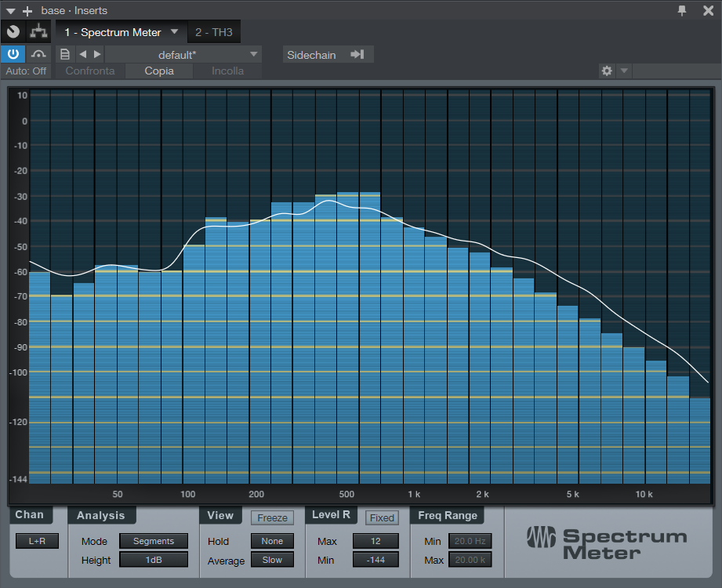Open the gear settings icon
Screen dimensions: 722x588
606,71
